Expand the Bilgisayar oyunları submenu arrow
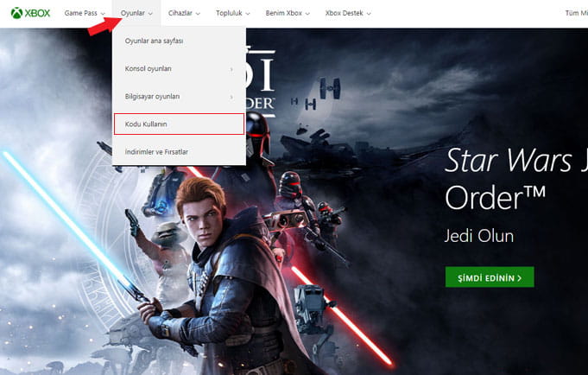The height and width of the screenshot is (375, 588). 231,97
